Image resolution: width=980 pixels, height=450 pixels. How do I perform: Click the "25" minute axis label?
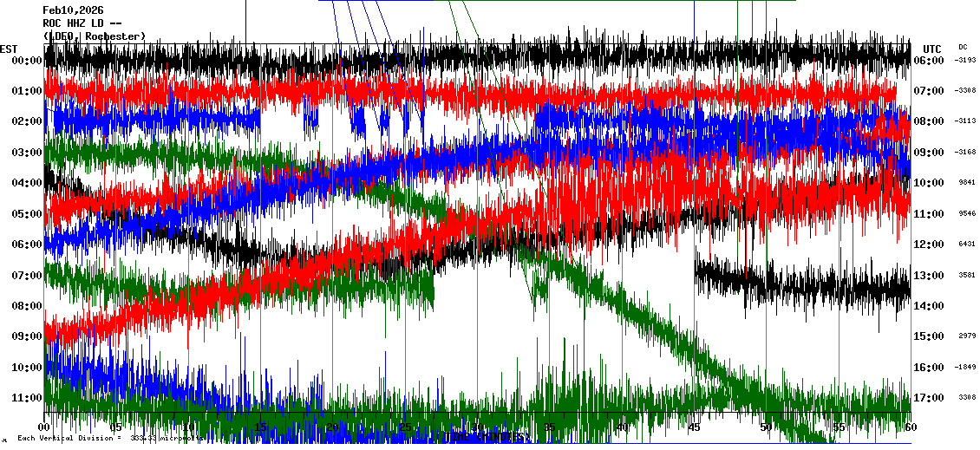pyautogui.click(x=405, y=427)
